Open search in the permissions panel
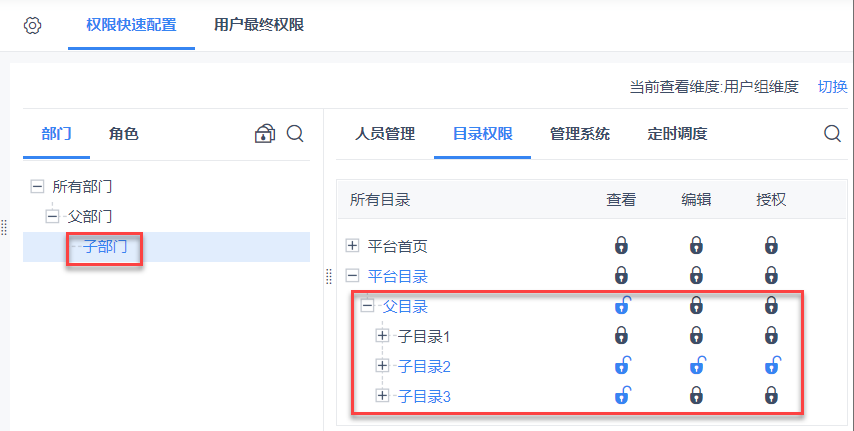The height and width of the screenshot is (431, 854). tap(832, 134)
